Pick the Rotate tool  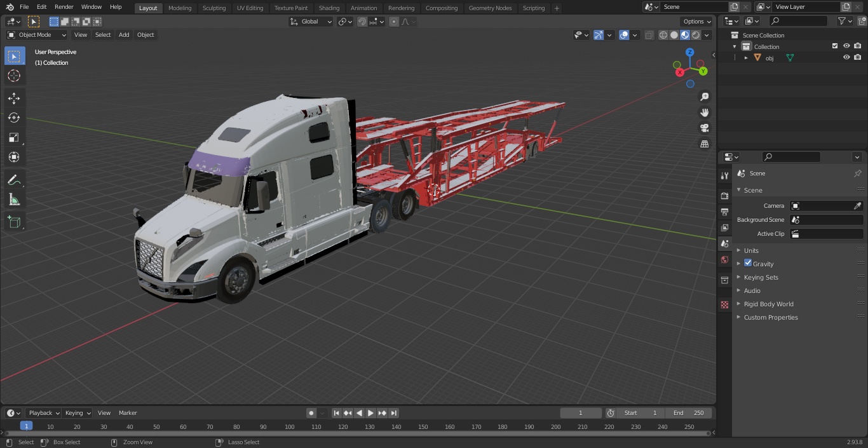coord(14,118)
